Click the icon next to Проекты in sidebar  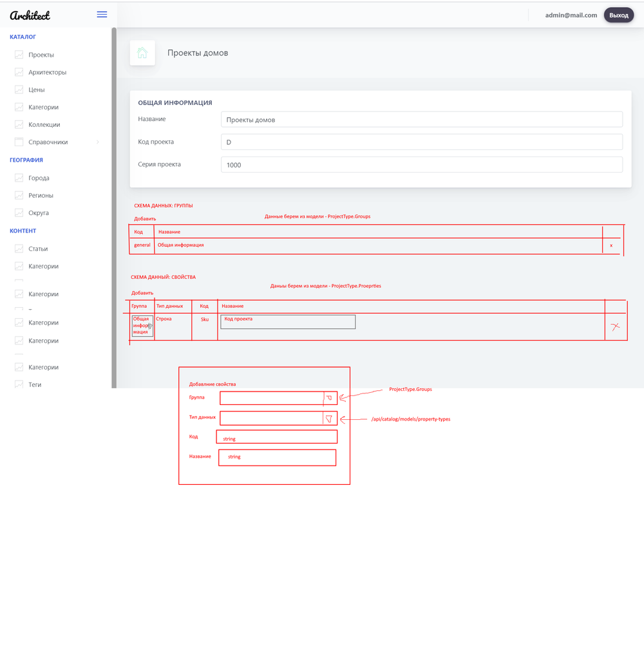point(19,55)
